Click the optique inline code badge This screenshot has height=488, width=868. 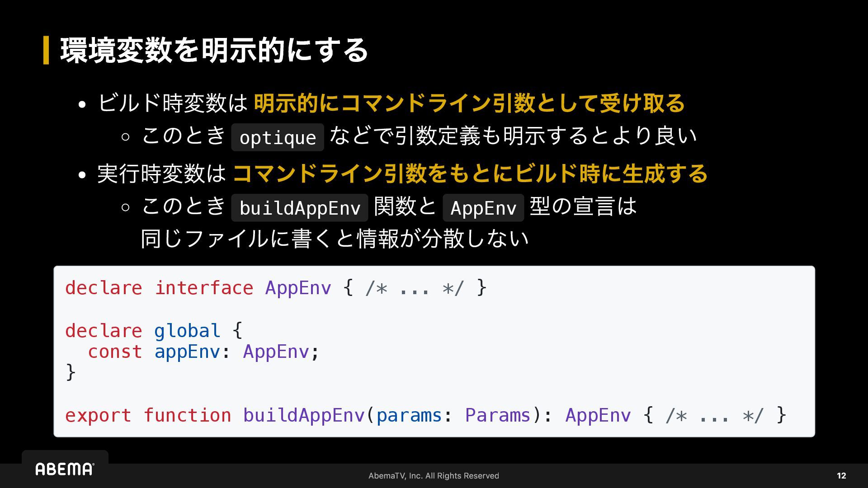(277, 137)
